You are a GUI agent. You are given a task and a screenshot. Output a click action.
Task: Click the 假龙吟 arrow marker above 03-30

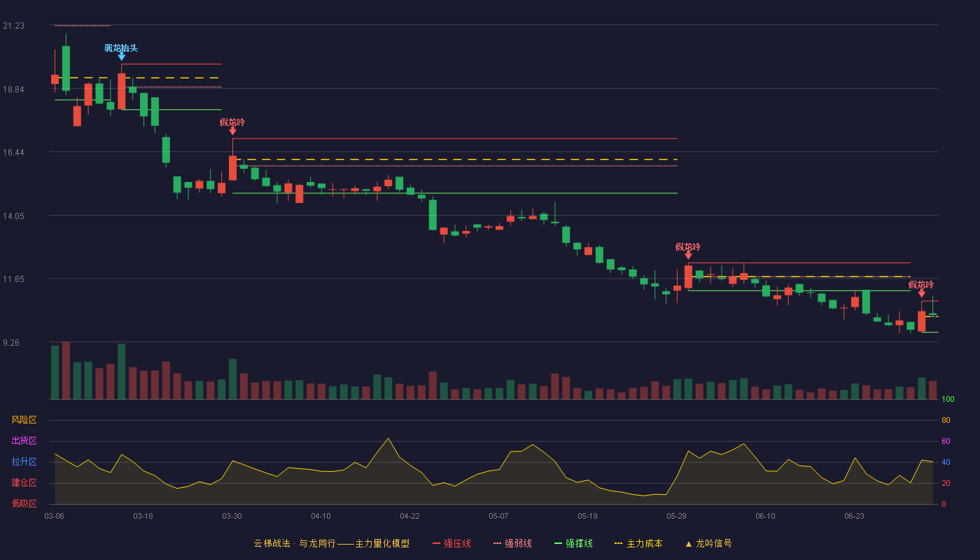pyautogui.click(x=232, y=130)
